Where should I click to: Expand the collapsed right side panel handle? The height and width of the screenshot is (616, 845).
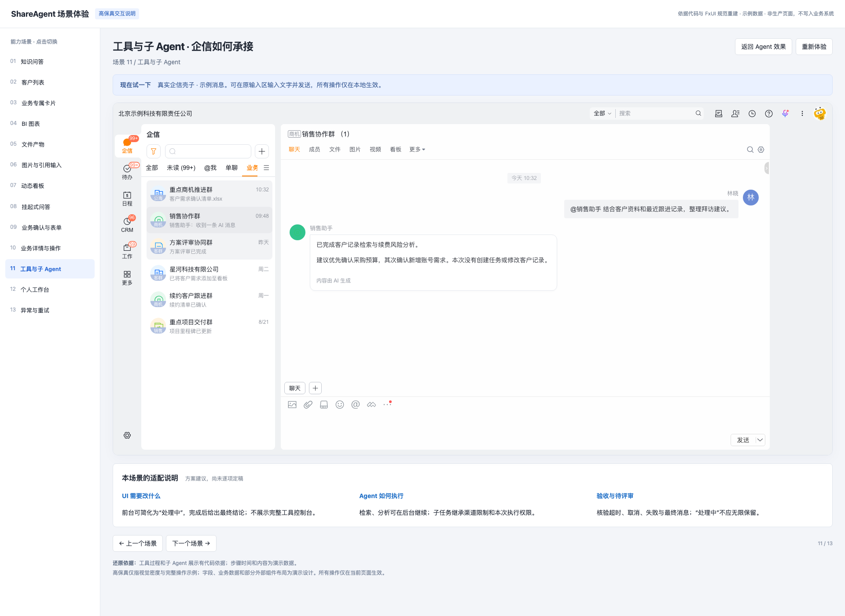coord(767,168)
